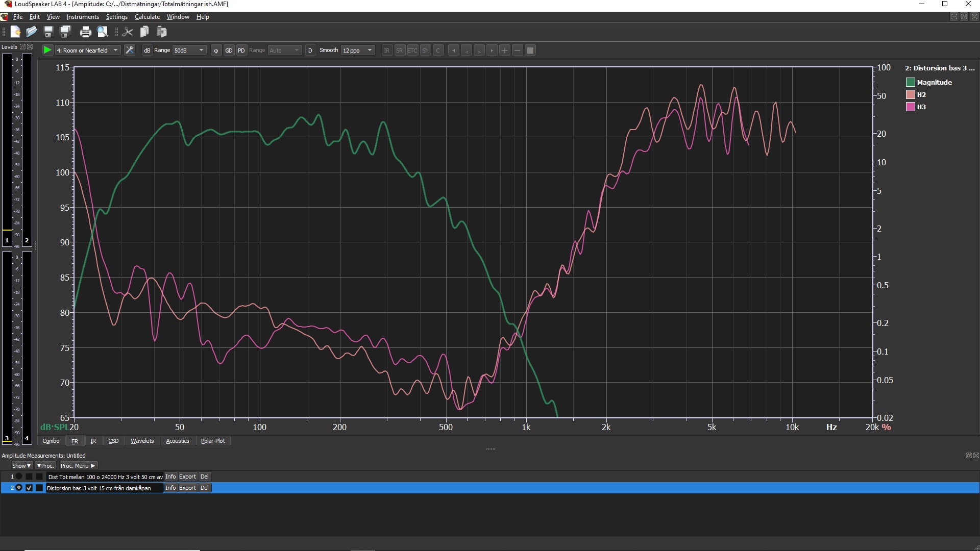Start measurement with the green play button
Viewport: 980px width, 551px height.
pyautogui.click(x=47, y=50)
